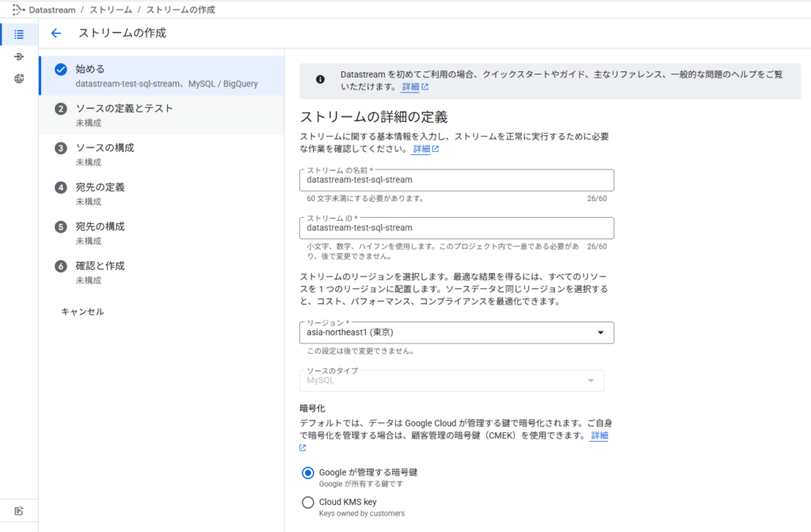Open connection profiles sidebar icon

coord(19,57)
